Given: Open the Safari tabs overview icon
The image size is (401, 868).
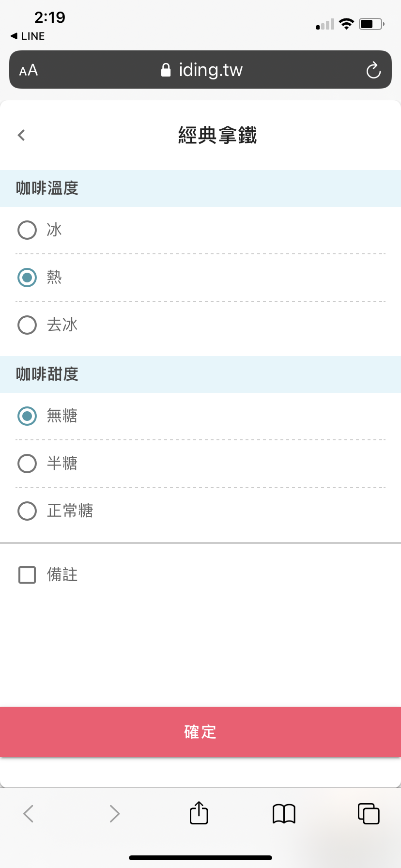Looking at the screenshot, I should (369, 813).
